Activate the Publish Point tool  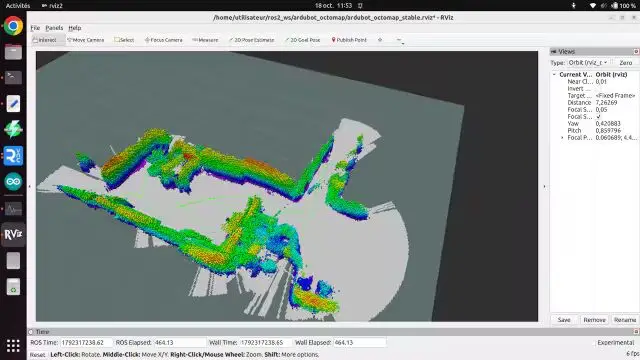(349, 40)
